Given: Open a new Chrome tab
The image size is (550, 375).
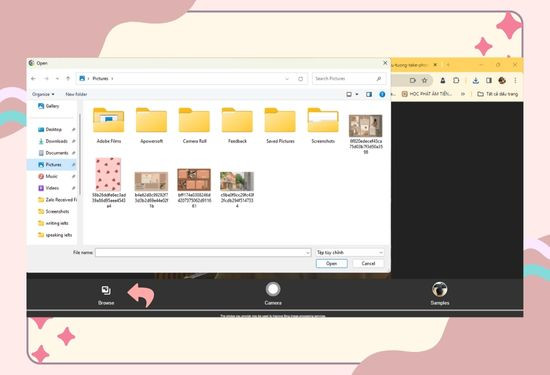Looking at the screenshot, I should click(x=448, y=65).
